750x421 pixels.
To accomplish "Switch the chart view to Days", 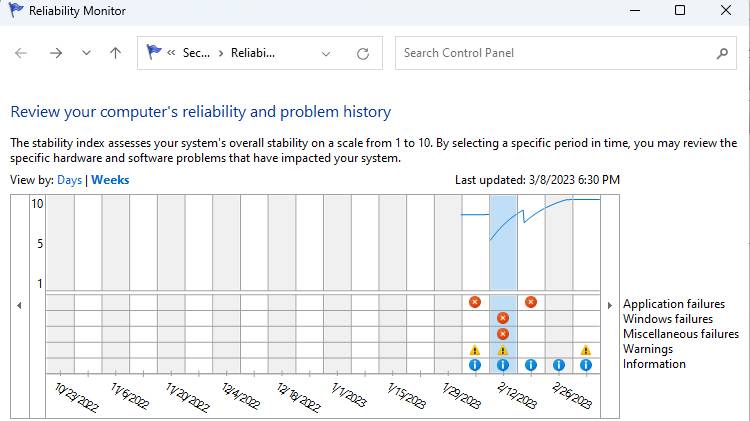I will (69, 180).
